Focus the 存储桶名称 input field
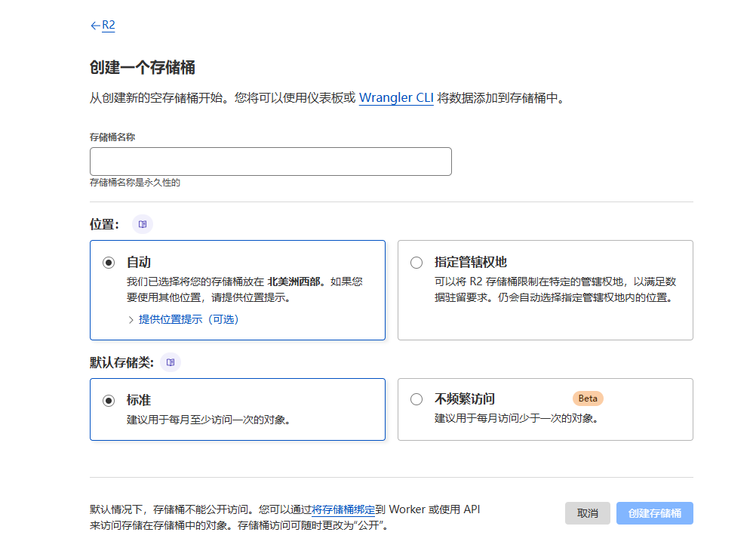This screenshot has height=560, width=753. (270, 162)
